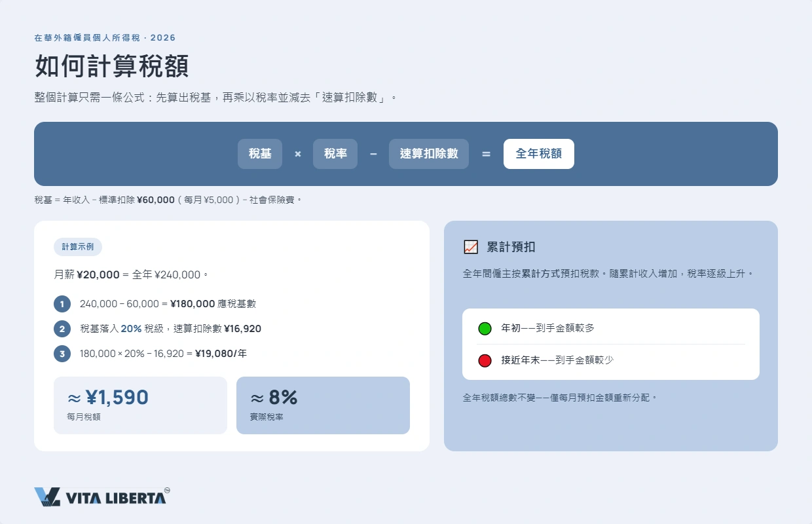Click the ≈ 8% effective rate card
The image size is (812, 524).
coord(323,405)
